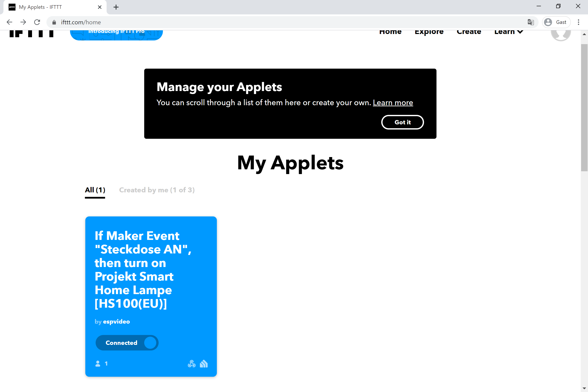This screenshot has height=392, width=588.
Task: Click the user count icon on the applet card
Action: click(x=98, y=364)
